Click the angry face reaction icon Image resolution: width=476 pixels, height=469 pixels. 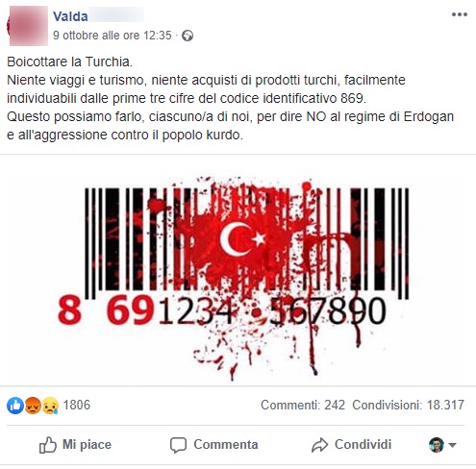pos(33,406)
